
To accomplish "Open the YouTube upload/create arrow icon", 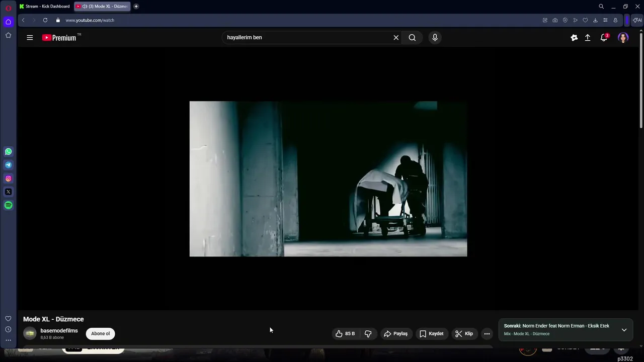I will tap(588, 37).
